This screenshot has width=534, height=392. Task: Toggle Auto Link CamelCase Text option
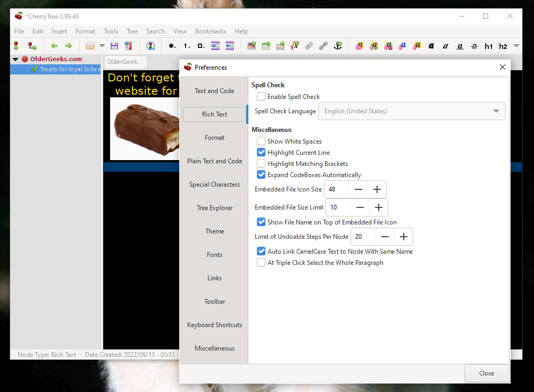pos(261,252)
